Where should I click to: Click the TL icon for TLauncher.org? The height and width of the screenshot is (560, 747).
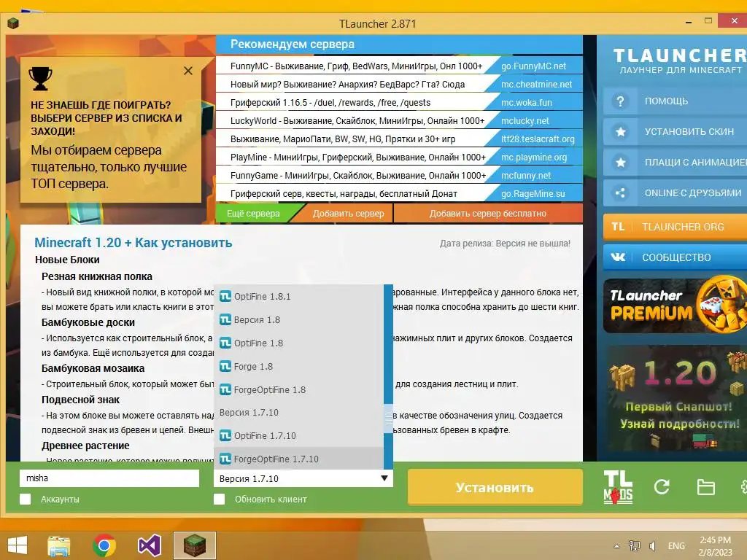pos(618,227)
